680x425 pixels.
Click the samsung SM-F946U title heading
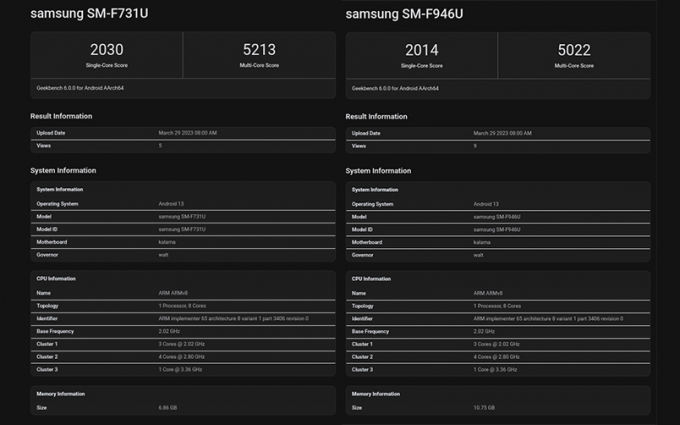click(404, 14)
